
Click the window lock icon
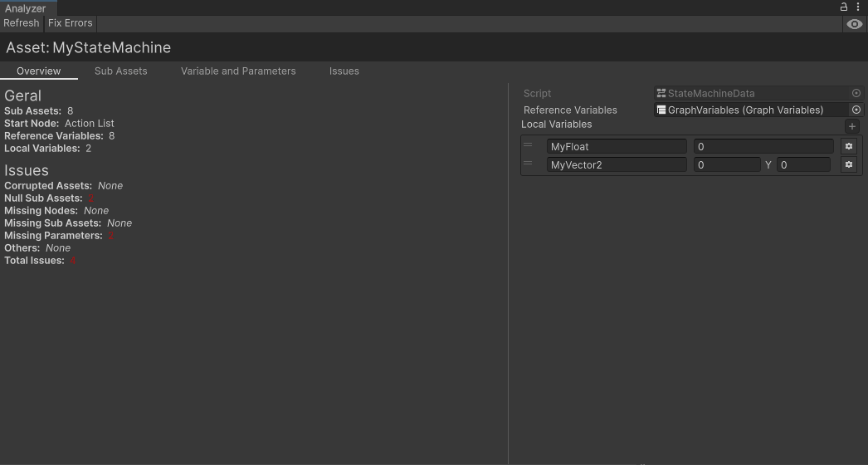[844, 7]
